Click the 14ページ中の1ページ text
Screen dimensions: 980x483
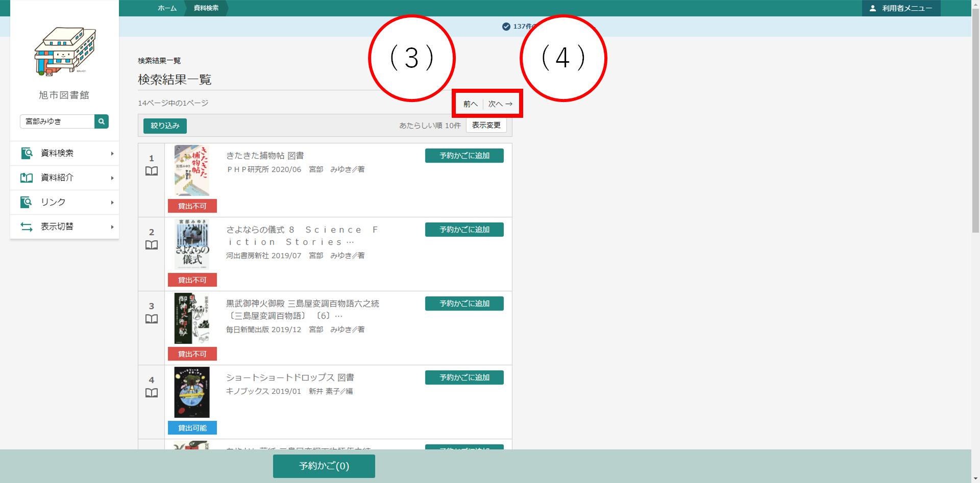pyautogui.click(x=173, y=103)
